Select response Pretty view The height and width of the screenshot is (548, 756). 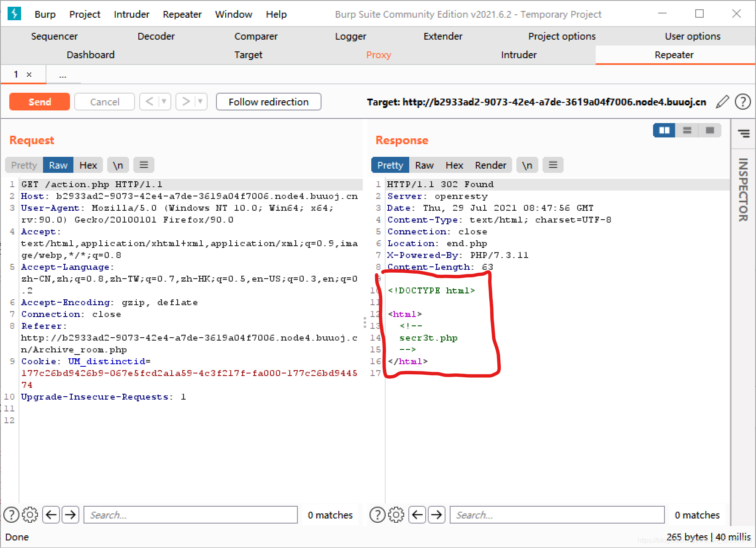tap(390, 165)
